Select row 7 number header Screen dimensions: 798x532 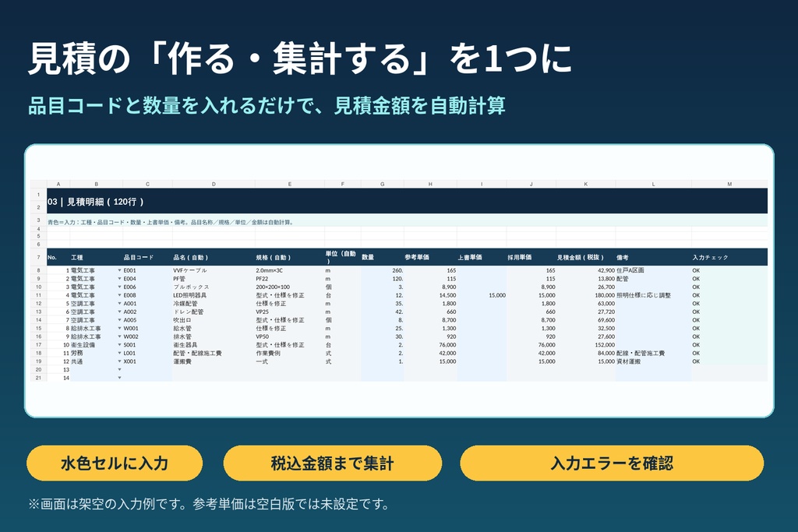tap(38, 257)
